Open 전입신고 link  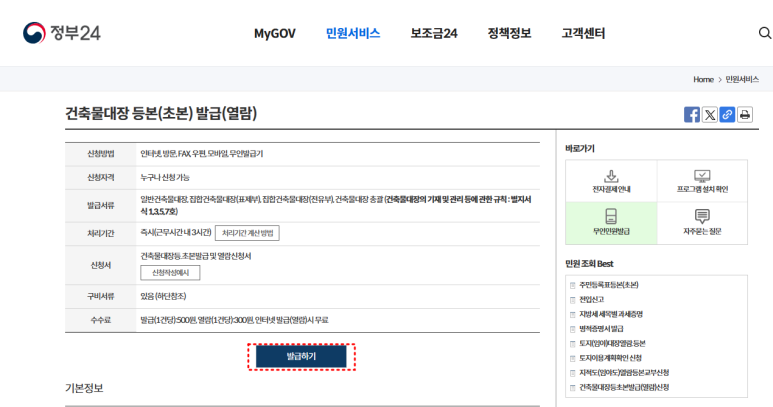592,300
